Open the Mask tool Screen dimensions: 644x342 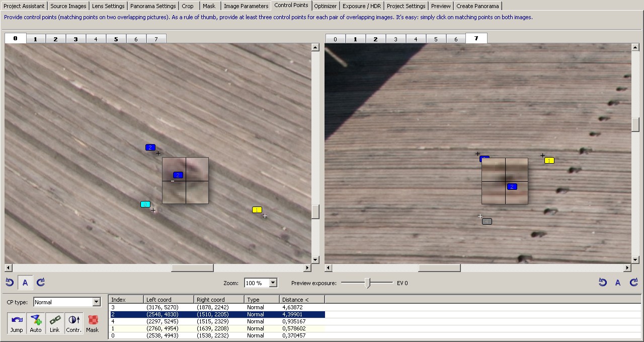click(x=93, y=323)
